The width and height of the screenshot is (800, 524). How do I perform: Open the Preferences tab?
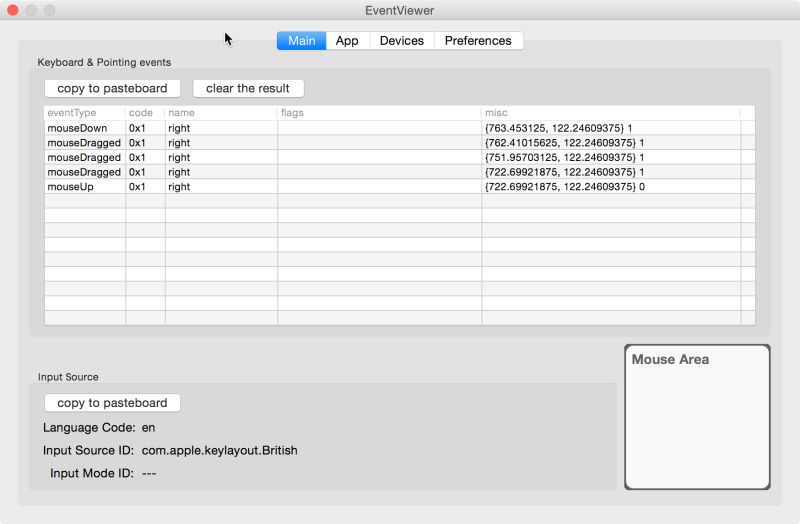click(x=478, y=41)
